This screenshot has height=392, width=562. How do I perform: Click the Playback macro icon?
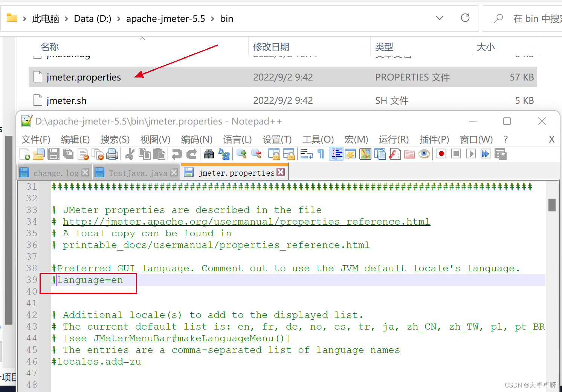point(471,154)
